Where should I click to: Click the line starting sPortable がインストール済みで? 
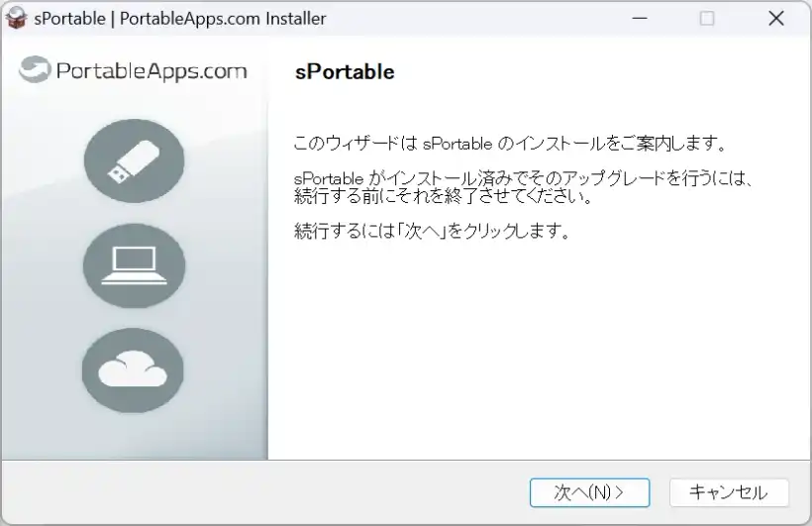pos(523,178)
